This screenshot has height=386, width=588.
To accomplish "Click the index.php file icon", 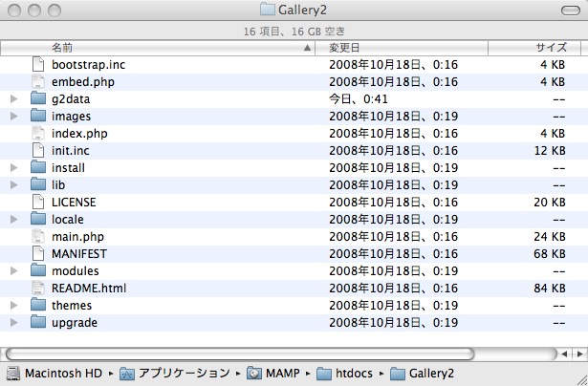I will (38, 134).
